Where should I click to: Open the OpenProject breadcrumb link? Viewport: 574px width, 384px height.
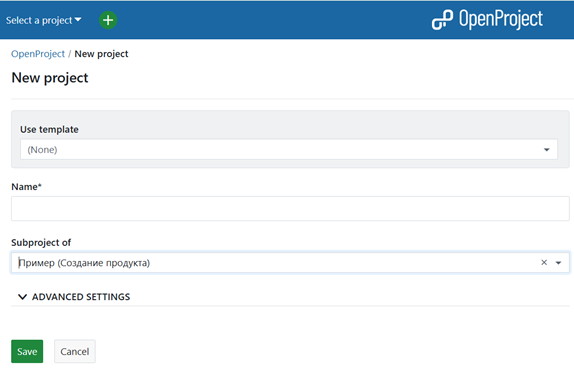[38, 54]
